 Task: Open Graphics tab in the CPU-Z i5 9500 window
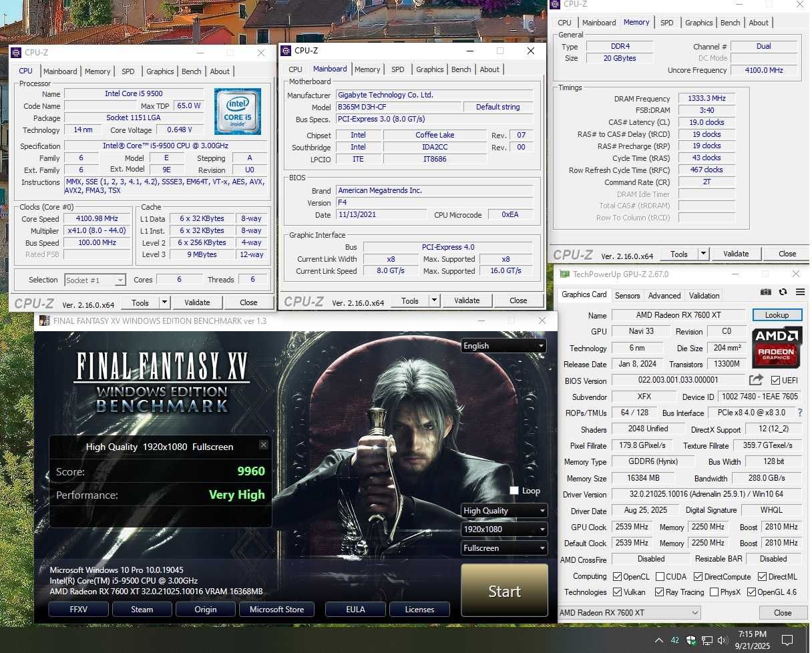(x=160, y=71)
